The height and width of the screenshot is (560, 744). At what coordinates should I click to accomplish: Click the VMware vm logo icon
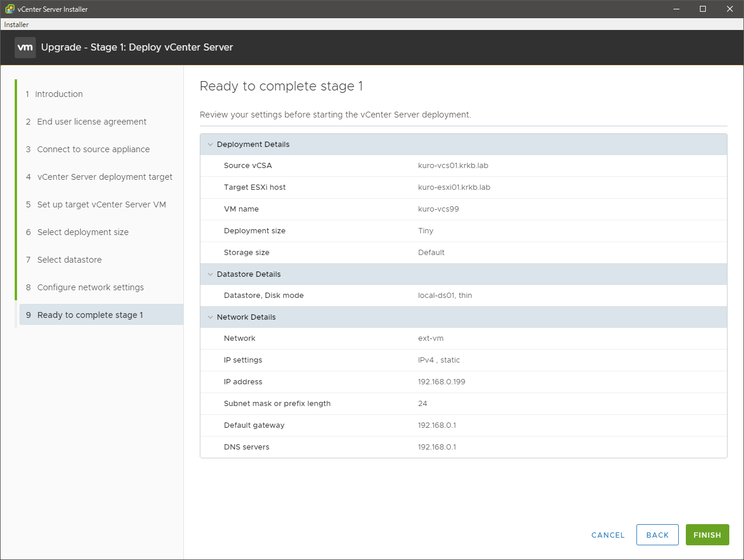[25, 48]
